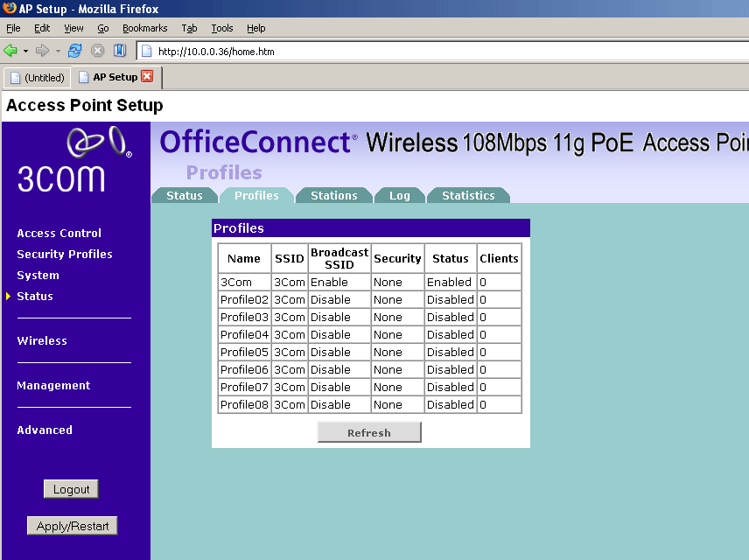Click the 'Profile07' name cell

245,387
